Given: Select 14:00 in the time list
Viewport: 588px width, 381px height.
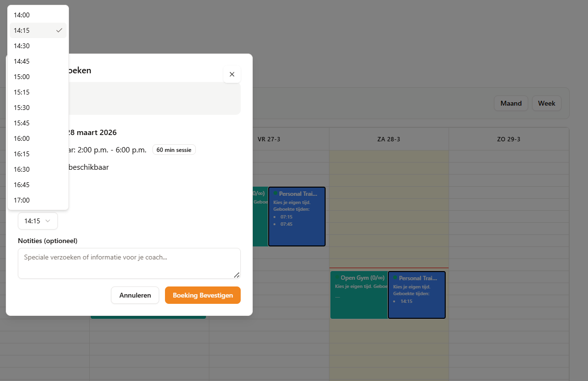Looking at the screenshot, I should coord(38,15).
